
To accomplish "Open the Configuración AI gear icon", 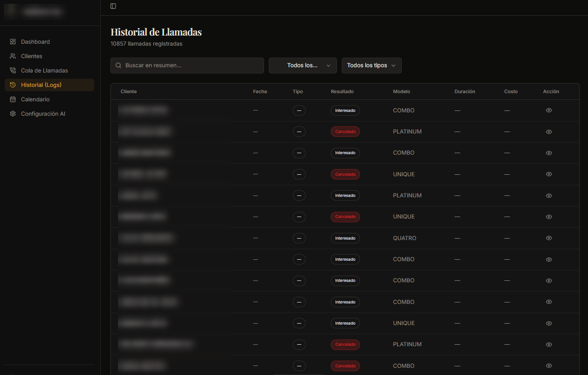I will coord(13,114).
